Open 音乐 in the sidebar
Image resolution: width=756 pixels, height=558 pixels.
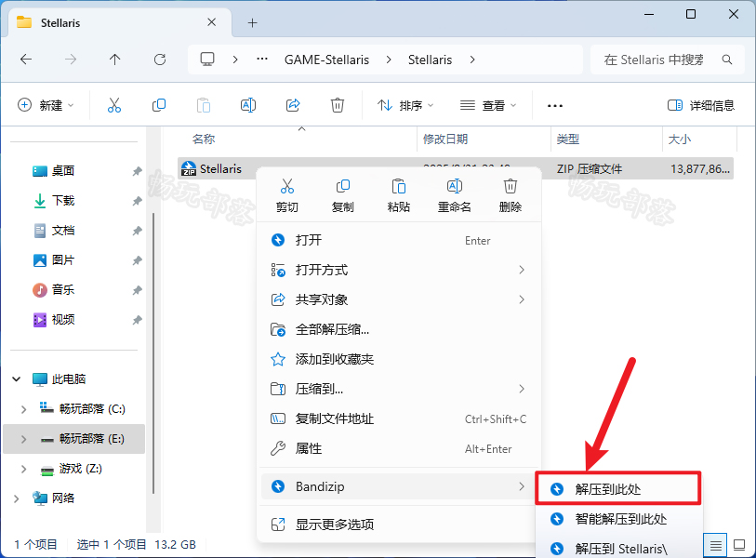[x=62, y=290]
